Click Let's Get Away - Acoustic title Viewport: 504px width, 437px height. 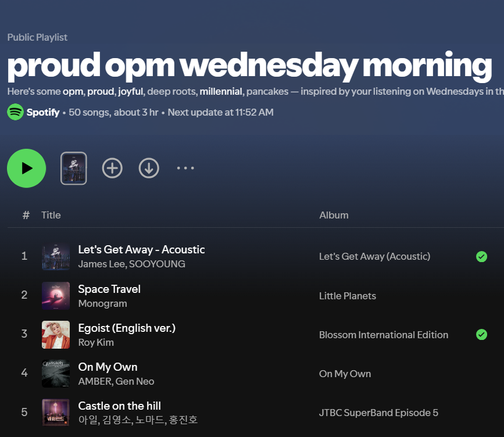coord(141,250)
